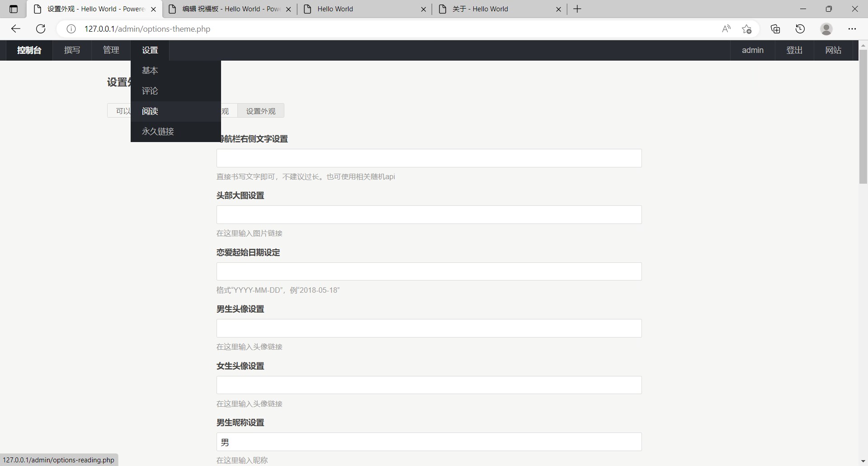
Task: Open tab actions menu icon
Action: (14, 9)
